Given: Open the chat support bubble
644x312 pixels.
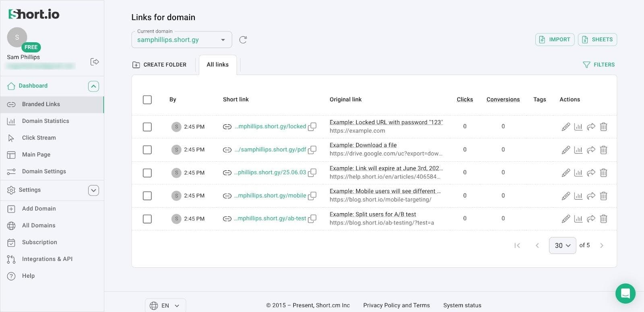Looking at the screenshot, I should pos(625,293).
